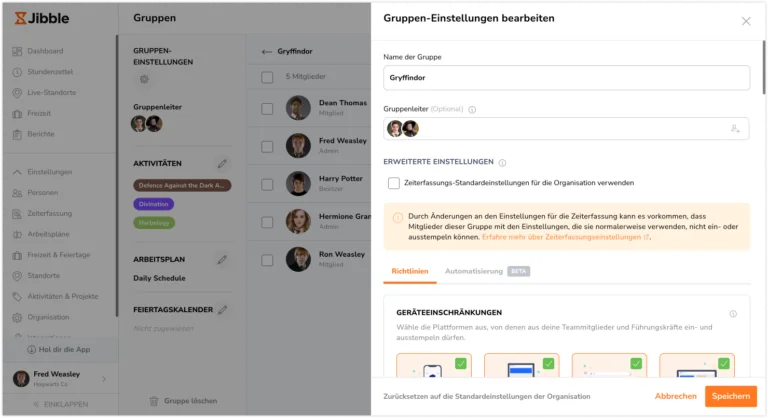Toggle third device restriction card checkbox
This screenshot has width=768, height=418.
point(636,364)
